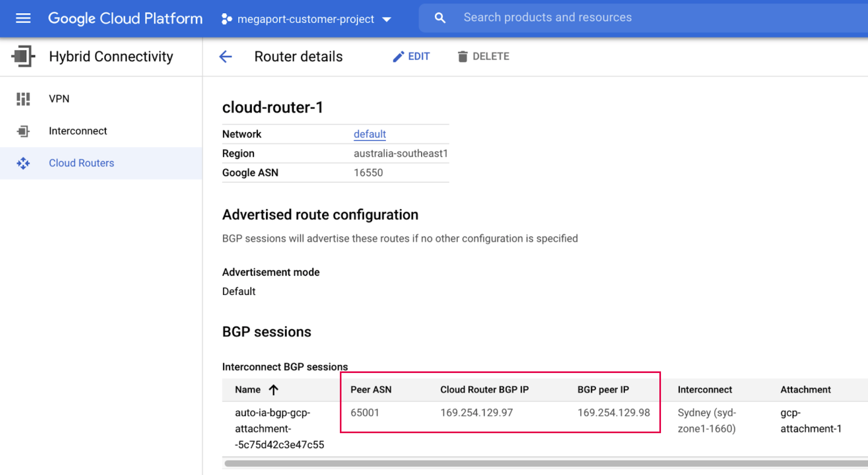
Task: Open the megaport-customer-project project selector
Action: (x=305, y=18)
